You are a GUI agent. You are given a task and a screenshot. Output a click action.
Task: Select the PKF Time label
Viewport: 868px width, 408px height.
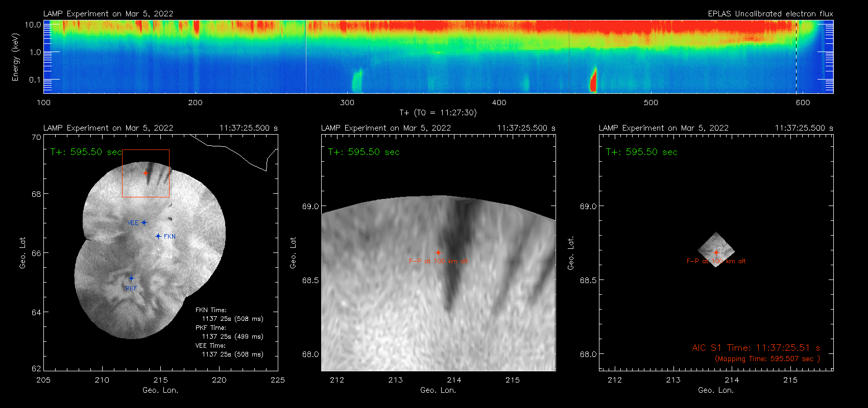pos(211,328)
